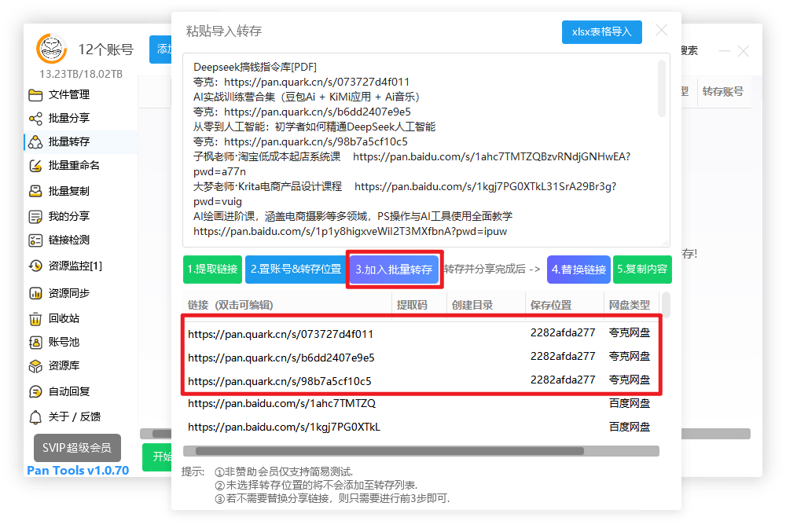Click Pan Tools v1.0.70 version link
The image size is (786, 532).
coord(78,471)
